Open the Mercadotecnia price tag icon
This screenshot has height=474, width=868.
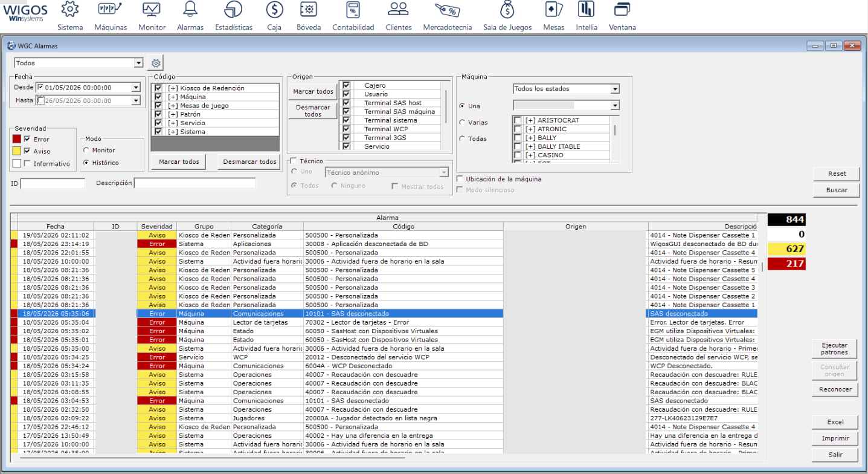448,10
